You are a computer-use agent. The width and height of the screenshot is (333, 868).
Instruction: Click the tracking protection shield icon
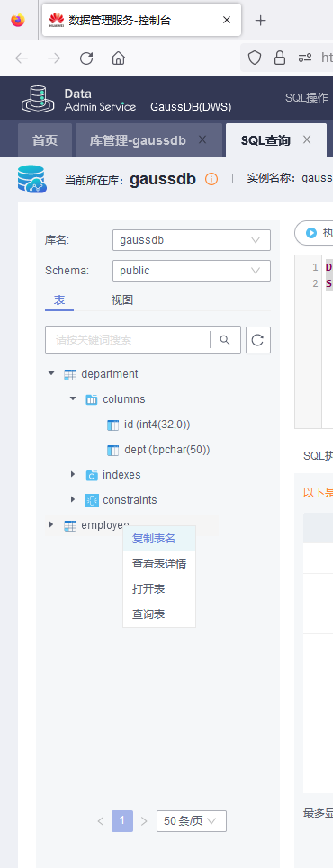pyautogui.click(x=255, y=58)
